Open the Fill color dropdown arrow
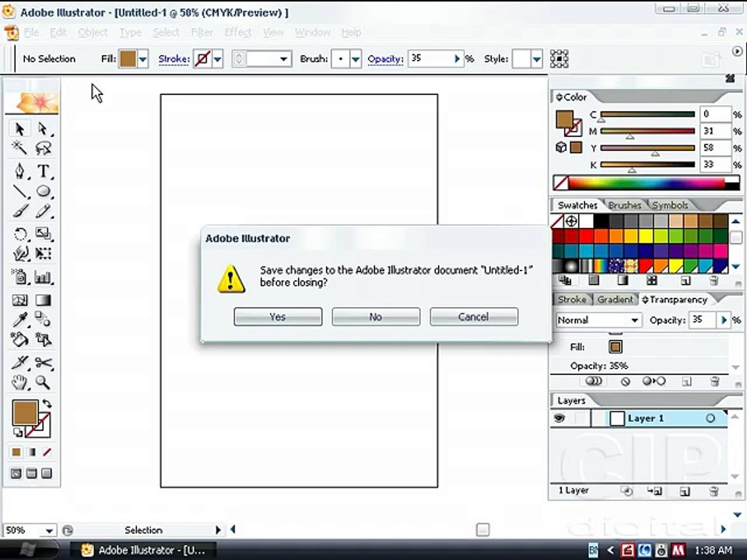The width and height of the screenshot is (747, 560). point(143,59)
